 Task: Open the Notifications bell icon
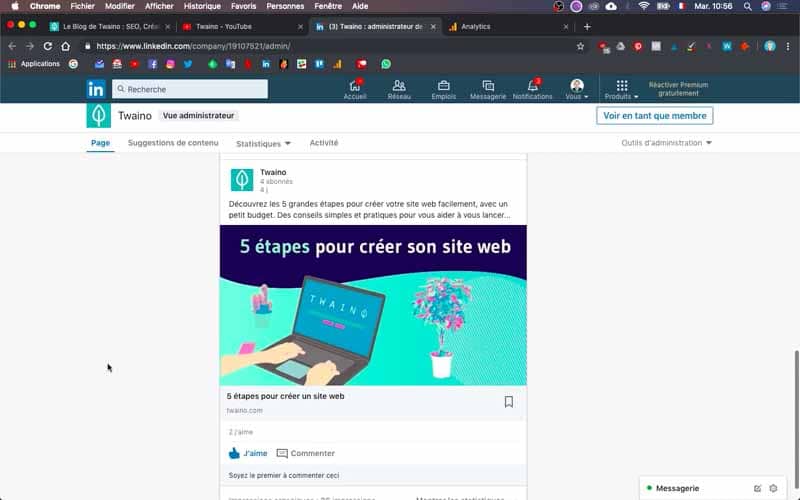coord(533,86)
